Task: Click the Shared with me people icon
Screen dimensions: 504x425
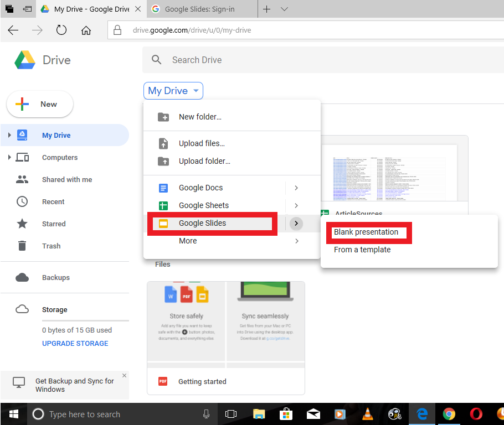Action: 22,179
